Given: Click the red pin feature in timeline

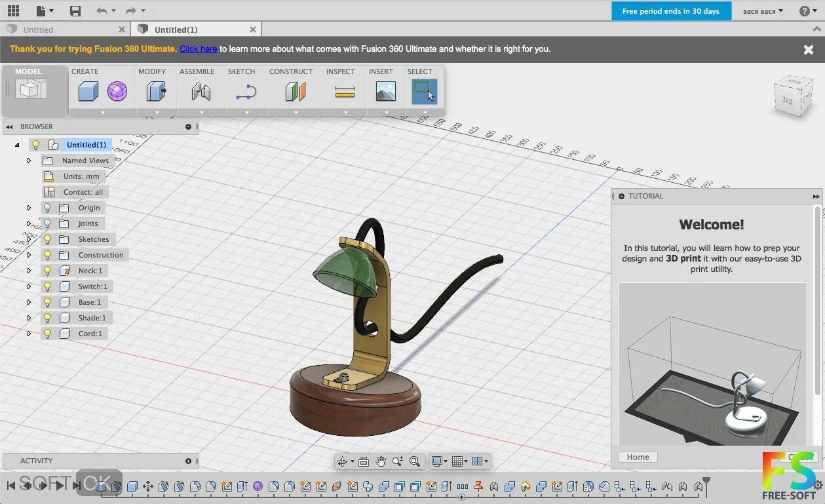Looking at the screenshot, I should 478,486.
